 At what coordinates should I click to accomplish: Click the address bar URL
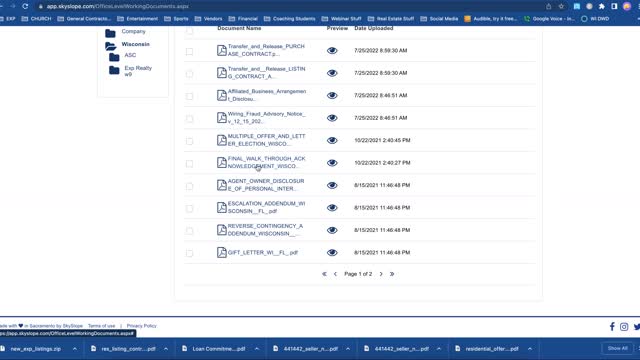[118, 6]
